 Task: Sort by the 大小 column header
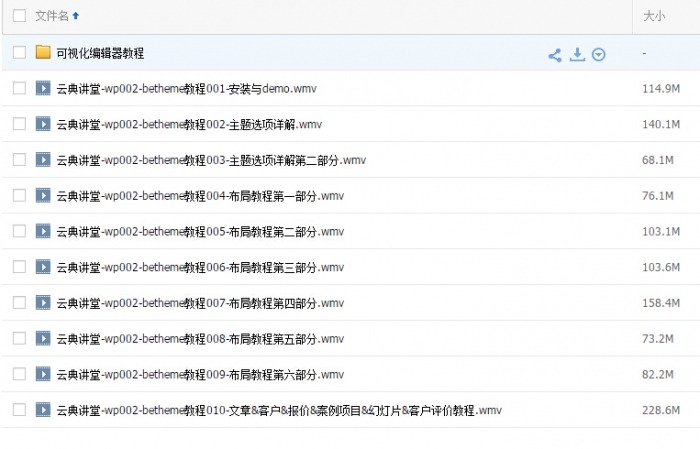(x=654, y=16)
